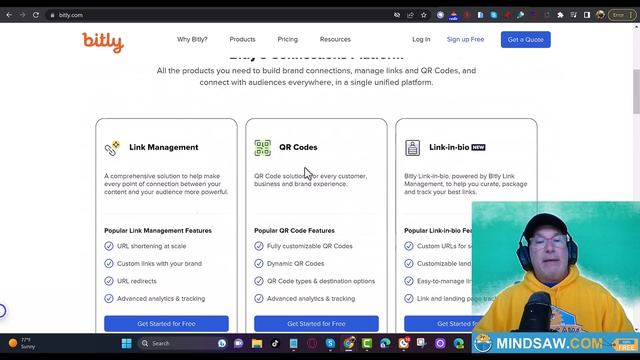Click the checkmark beside Fully customizable QR Codes
The image size is (640, 360).
click(259, 246)
